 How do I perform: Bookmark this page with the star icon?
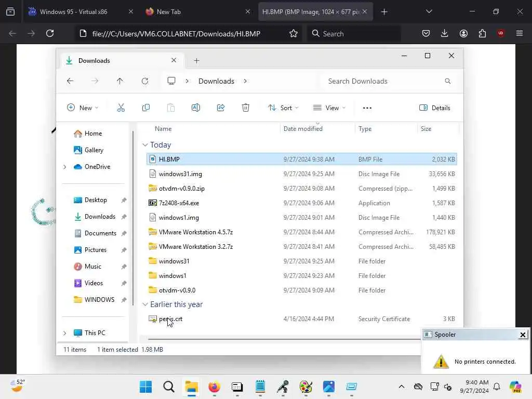pos(294,33)
